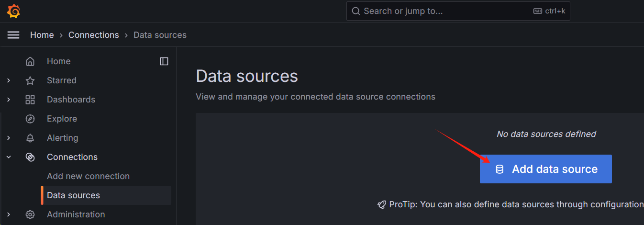644x225 pixels.
Task: Click the Dashboards grid icon
Action: click(x=30, y=100)
